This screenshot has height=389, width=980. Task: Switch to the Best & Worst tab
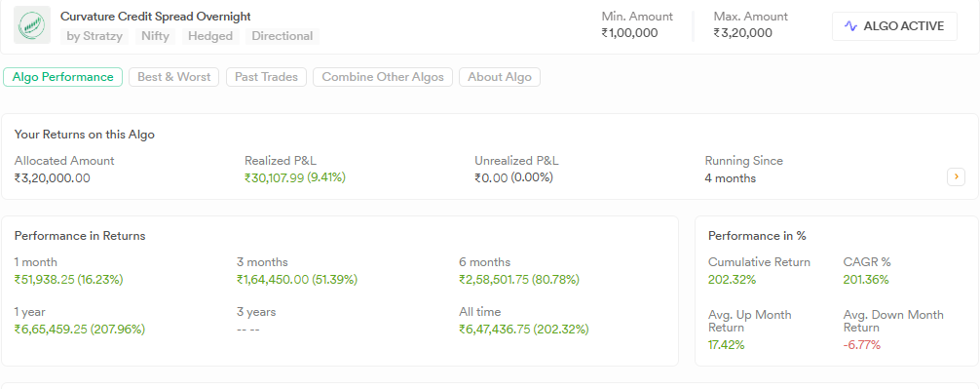pos(173,77)
